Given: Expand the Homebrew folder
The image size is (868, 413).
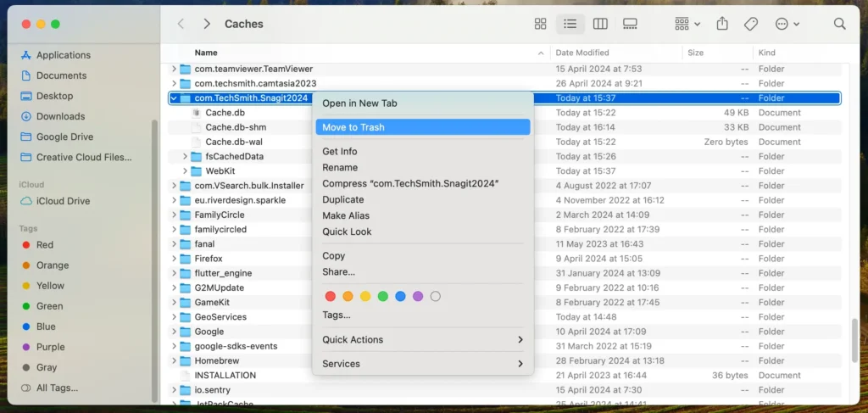Looking at the screenshot, I should (x=174, y=361).
